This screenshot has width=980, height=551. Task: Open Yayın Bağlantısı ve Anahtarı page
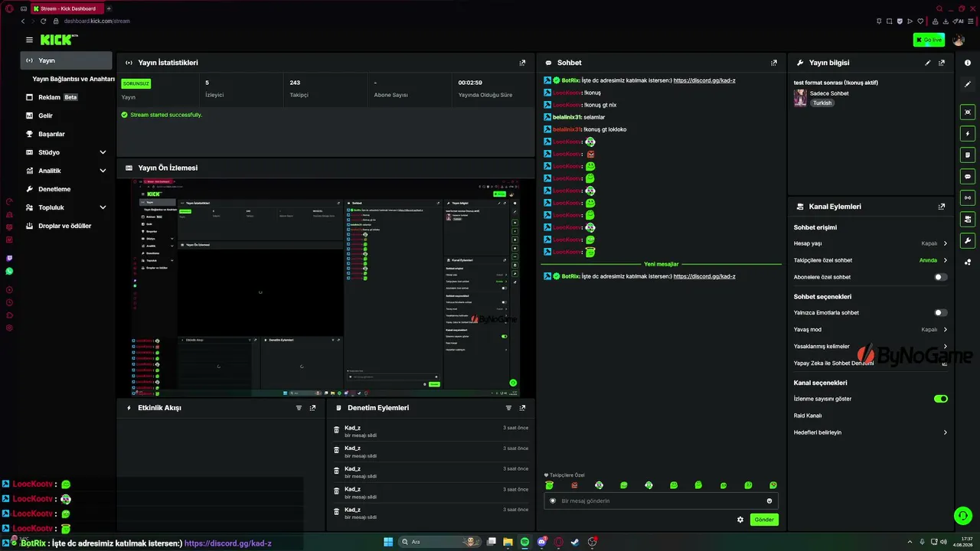pos(73,79)
